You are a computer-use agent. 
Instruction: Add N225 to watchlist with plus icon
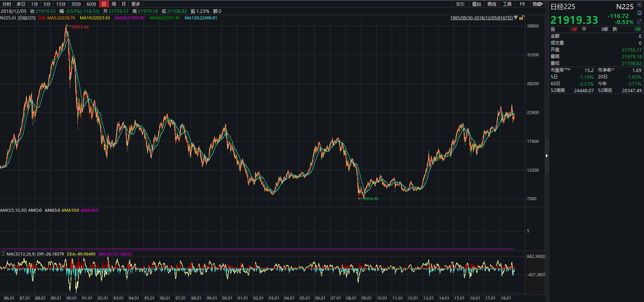[x=640, y=5]
